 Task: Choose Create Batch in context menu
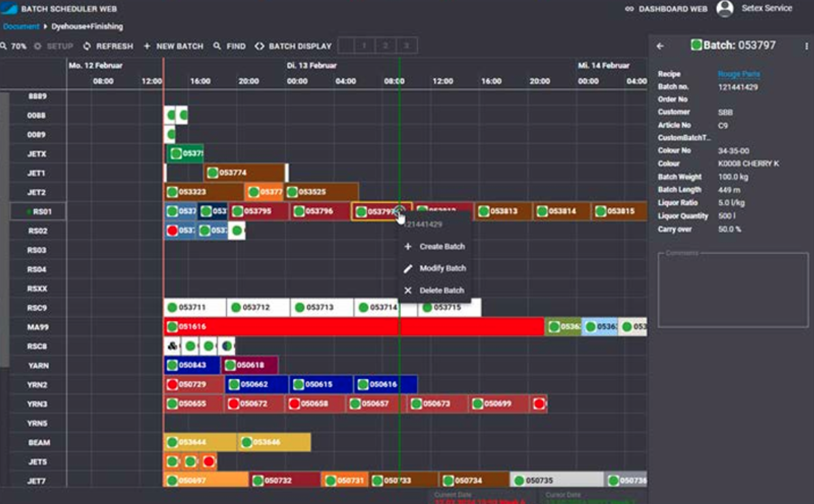click(435, 247)
